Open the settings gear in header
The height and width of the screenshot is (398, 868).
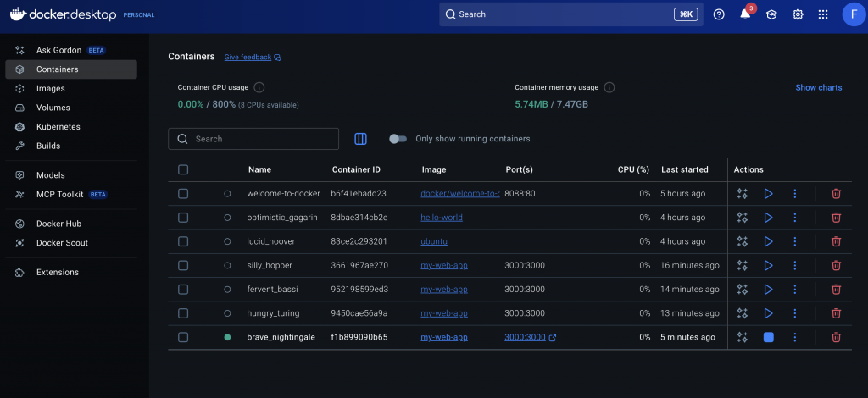[798, 14]
